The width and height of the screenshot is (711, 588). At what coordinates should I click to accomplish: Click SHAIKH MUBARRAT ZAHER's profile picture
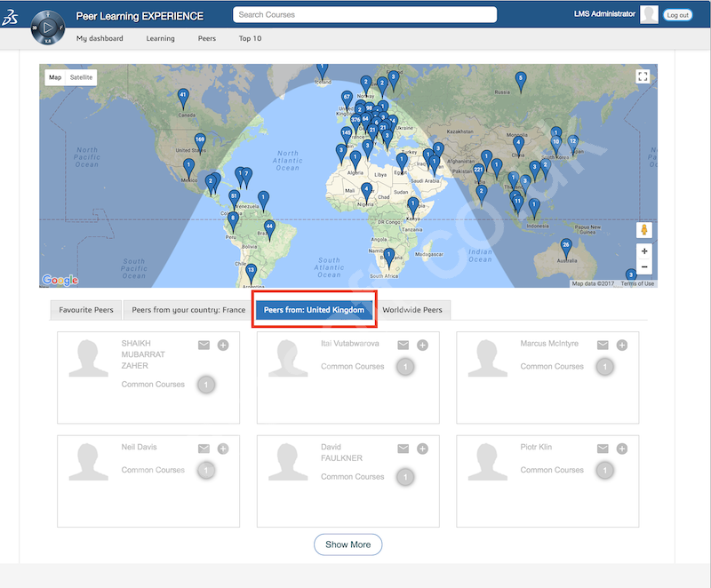click(88, 358)
